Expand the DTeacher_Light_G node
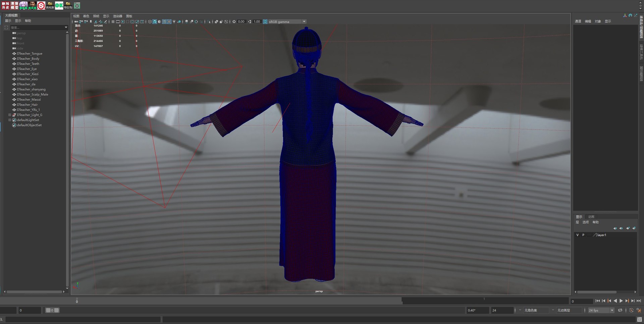 pyautogui.click(x=10, y=115)
